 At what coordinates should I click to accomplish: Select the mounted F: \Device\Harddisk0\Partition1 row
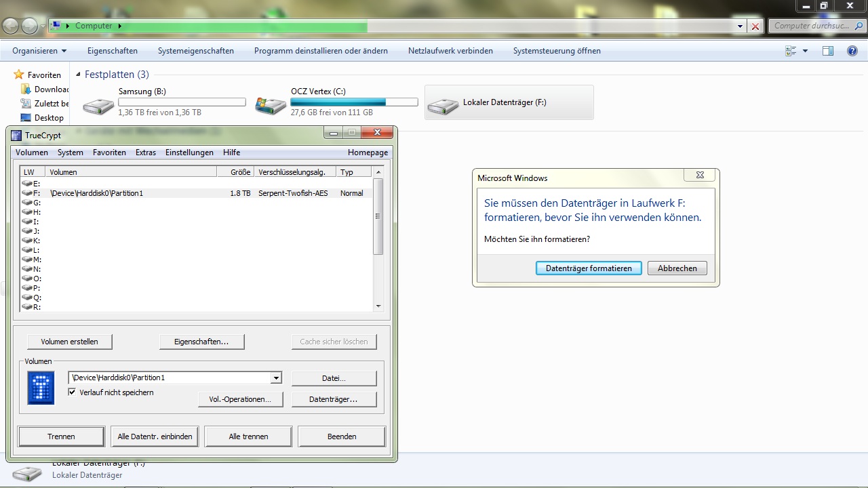tap(197, 193)
